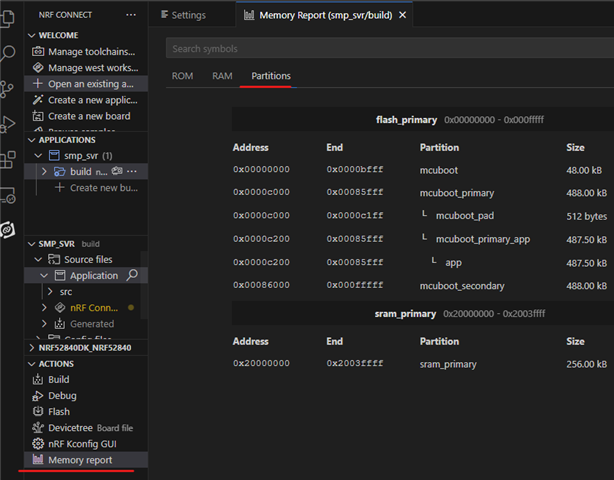Click the build row toolbar icon
The image size is (614, 480).
[117, 171]
